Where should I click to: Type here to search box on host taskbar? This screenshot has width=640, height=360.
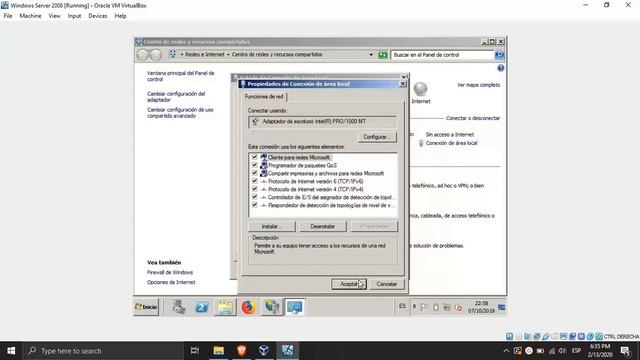103,351
